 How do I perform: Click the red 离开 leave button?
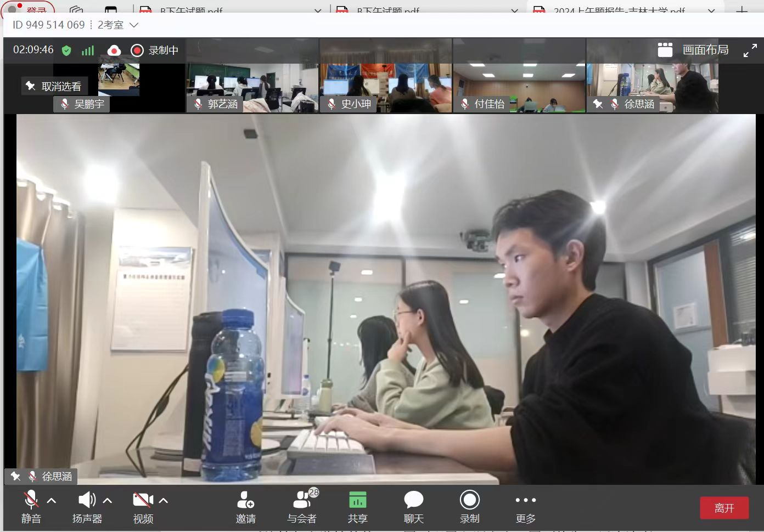point(724,508)
